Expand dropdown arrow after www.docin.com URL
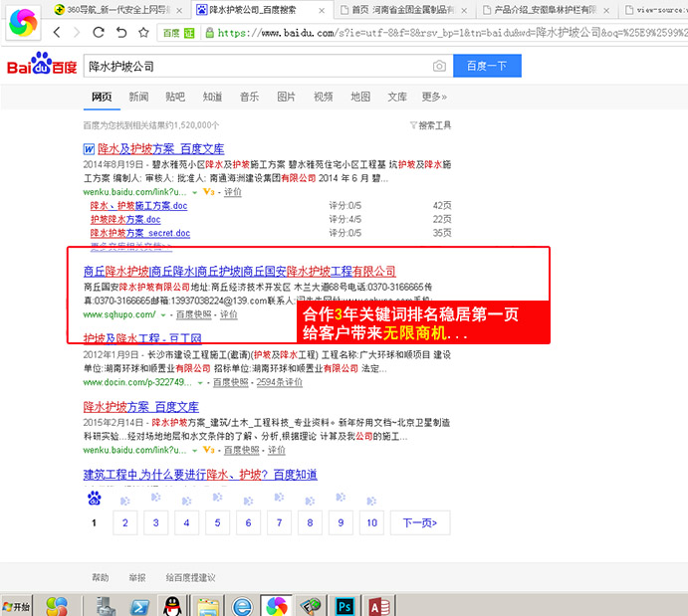The width and height of the screenshot is (688, 616). tap(200, 383)
